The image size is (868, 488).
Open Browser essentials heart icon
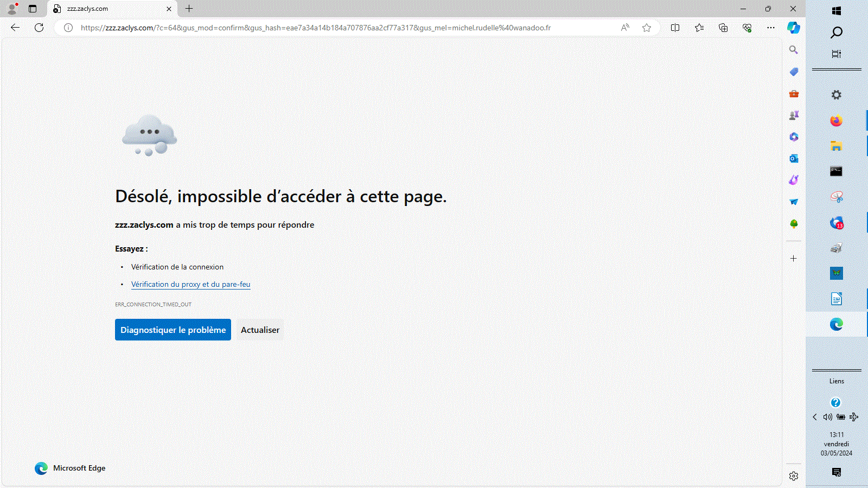click(x=747, y=28)
